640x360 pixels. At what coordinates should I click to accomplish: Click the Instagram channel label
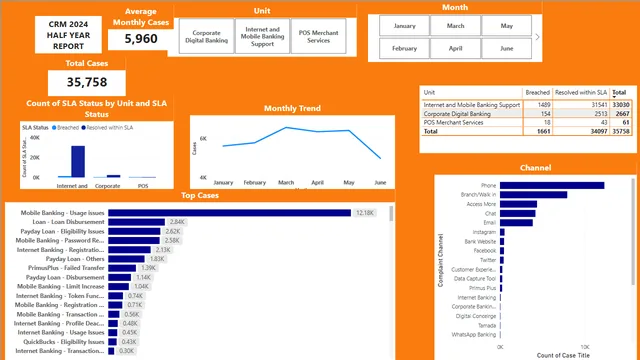(484, 232)
